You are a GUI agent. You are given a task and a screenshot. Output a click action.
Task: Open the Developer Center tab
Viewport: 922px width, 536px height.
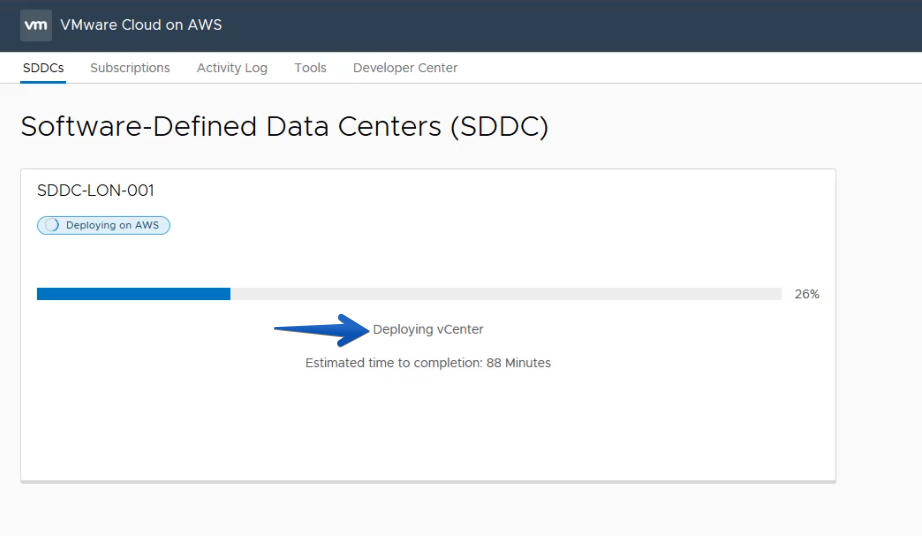(405, 68)
